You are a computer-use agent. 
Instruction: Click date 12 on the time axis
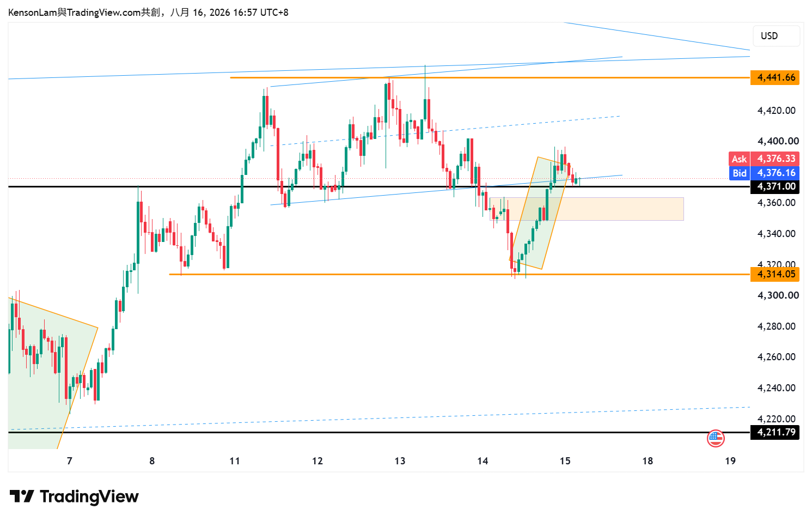coord(318,461)
